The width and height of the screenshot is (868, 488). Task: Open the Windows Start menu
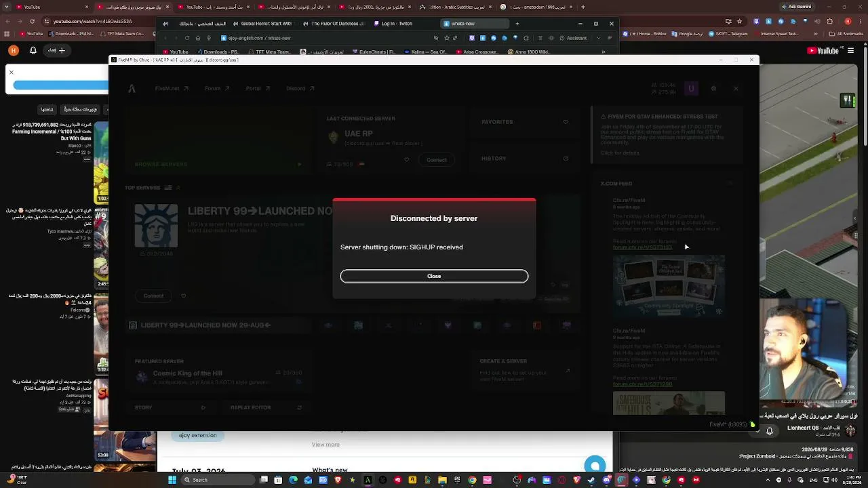pos(172,480)
